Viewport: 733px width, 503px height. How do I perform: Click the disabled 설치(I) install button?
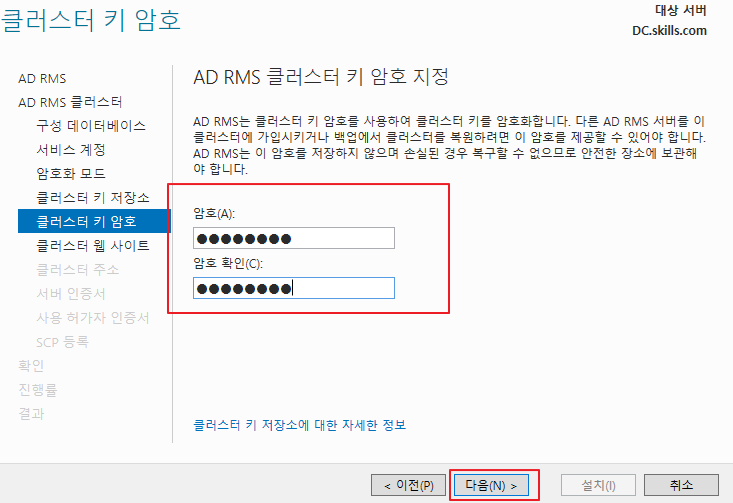[x=598, y=485]
